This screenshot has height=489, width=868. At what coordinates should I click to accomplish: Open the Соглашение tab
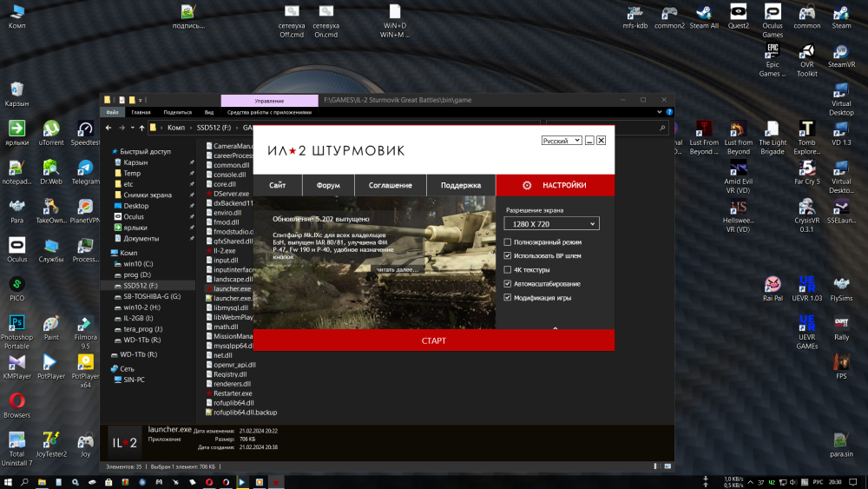tap(391, 185)
